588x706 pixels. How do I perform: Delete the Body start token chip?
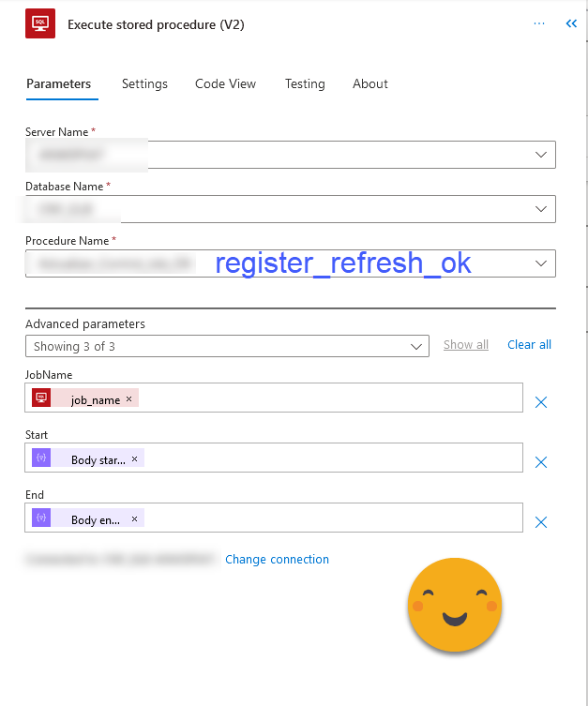134,458
